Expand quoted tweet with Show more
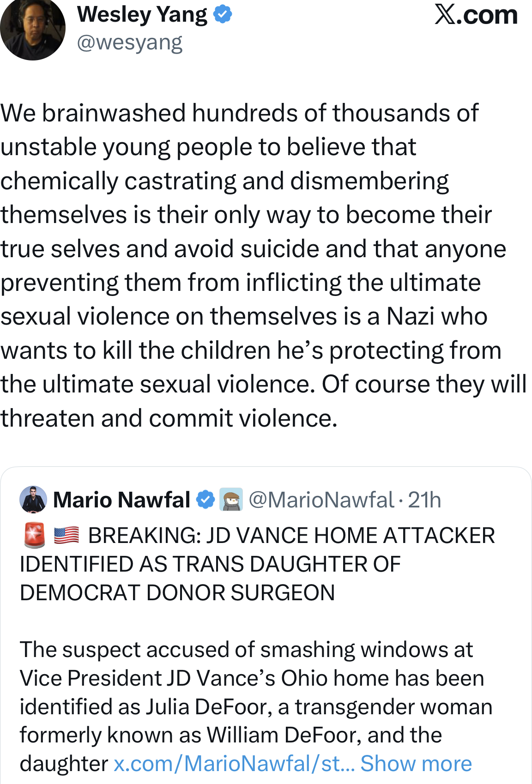532x784 pixels. point(416,764)
